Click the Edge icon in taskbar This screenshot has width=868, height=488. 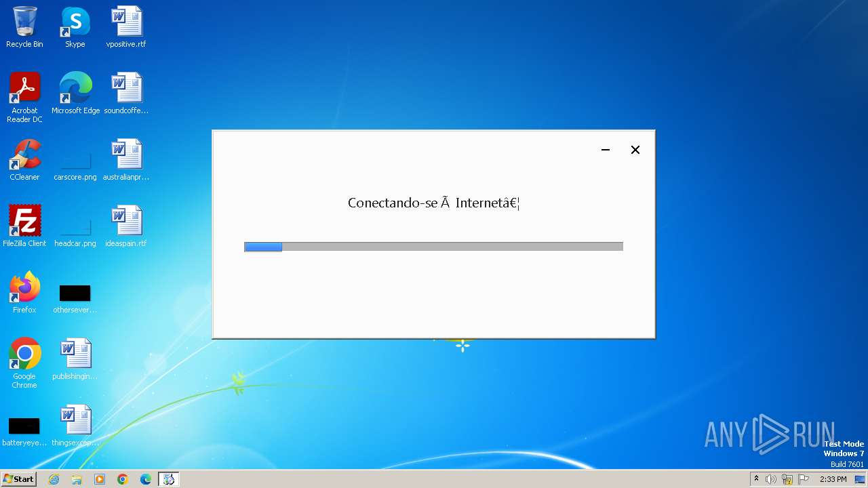(146, 479)
